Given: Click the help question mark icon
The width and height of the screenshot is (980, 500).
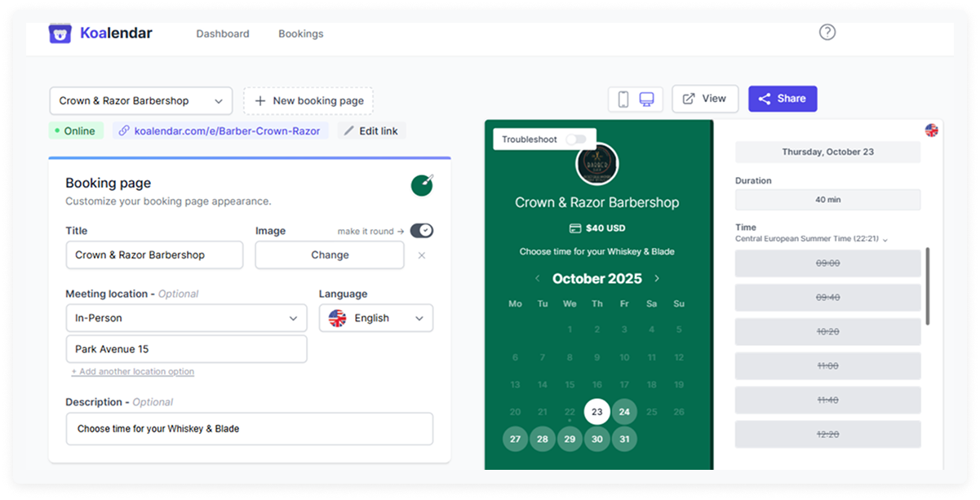Looking at the screenshot, I should (x=828, y=31).
